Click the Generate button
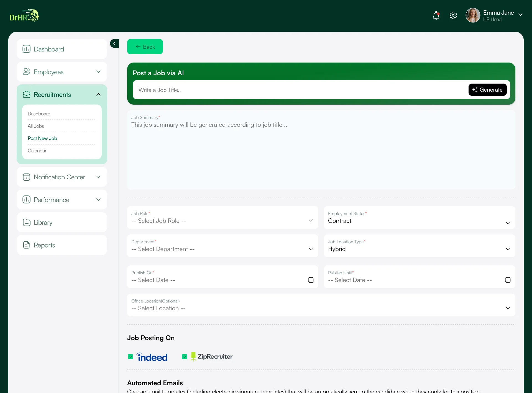 (x=487, y=90)
